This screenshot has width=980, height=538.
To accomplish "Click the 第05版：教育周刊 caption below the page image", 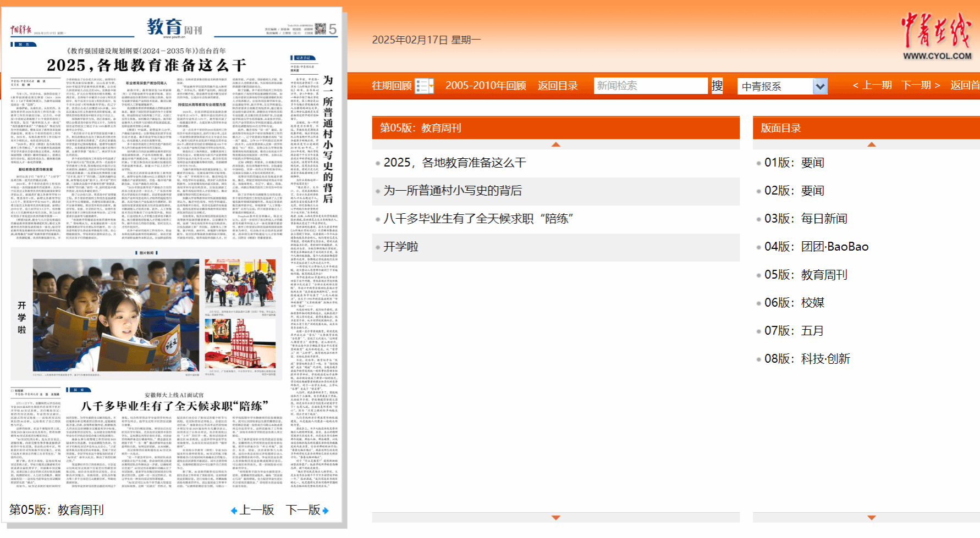I will (57, 510).
